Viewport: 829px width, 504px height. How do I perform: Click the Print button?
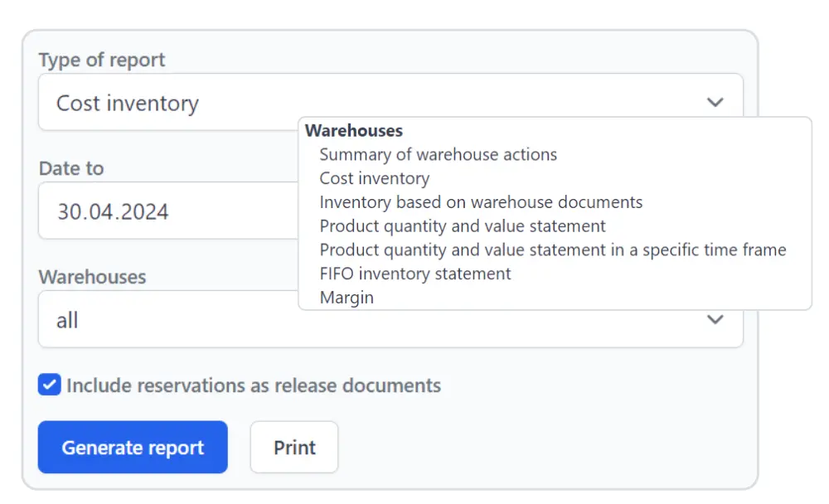click(294, 448)
